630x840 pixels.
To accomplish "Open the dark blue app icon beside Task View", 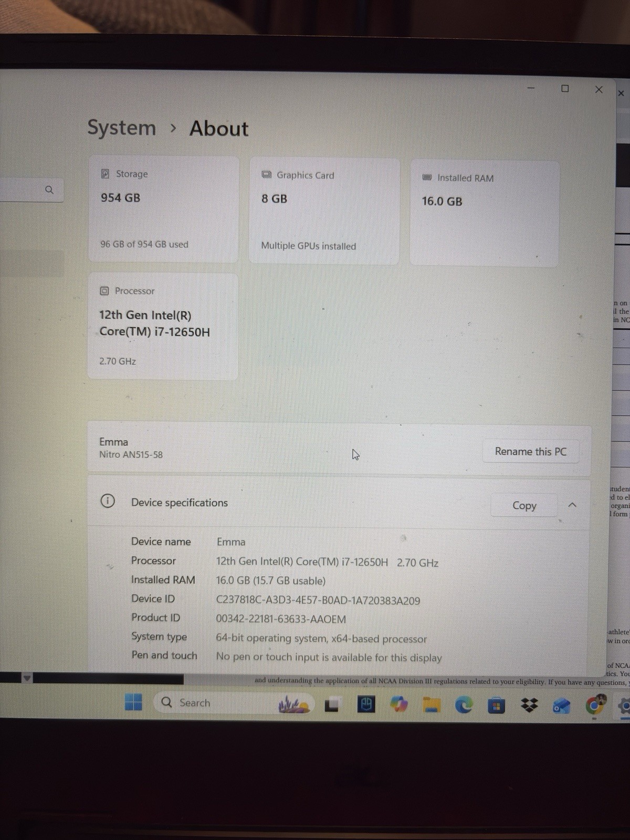I will pyautogui.click(x=366, y=705).
